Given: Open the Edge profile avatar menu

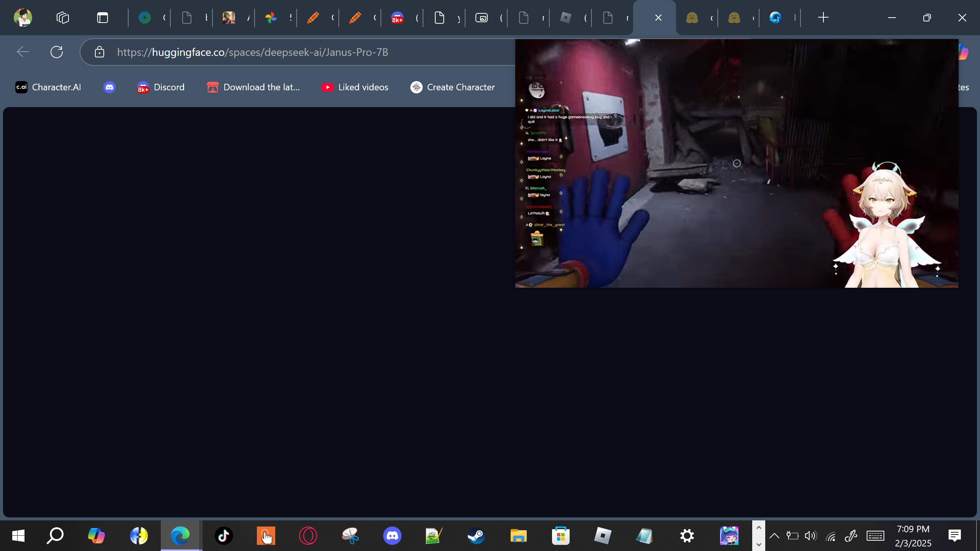Looking at the screenshot, I should pyautogui.click(x=23, y=18).
